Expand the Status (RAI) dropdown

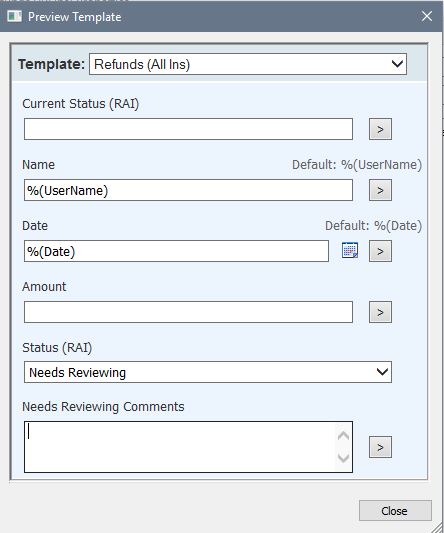click(382, 372)
